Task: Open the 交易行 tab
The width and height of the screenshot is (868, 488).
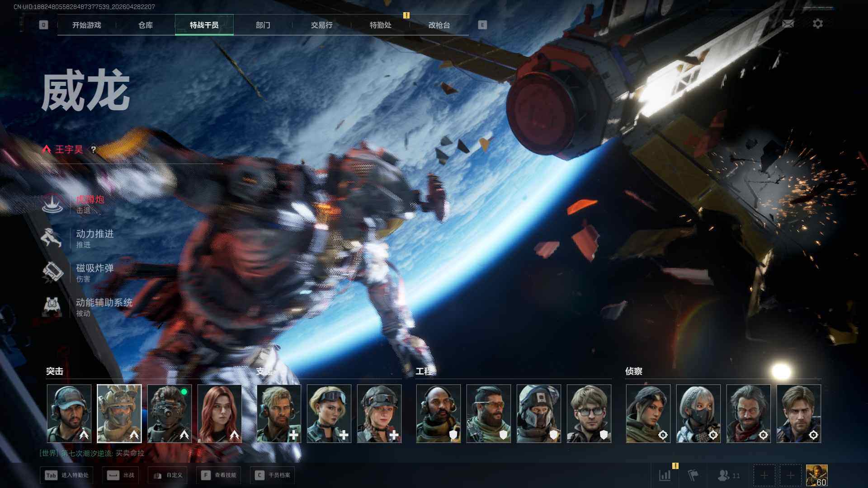Action: (x=321, y=25)
